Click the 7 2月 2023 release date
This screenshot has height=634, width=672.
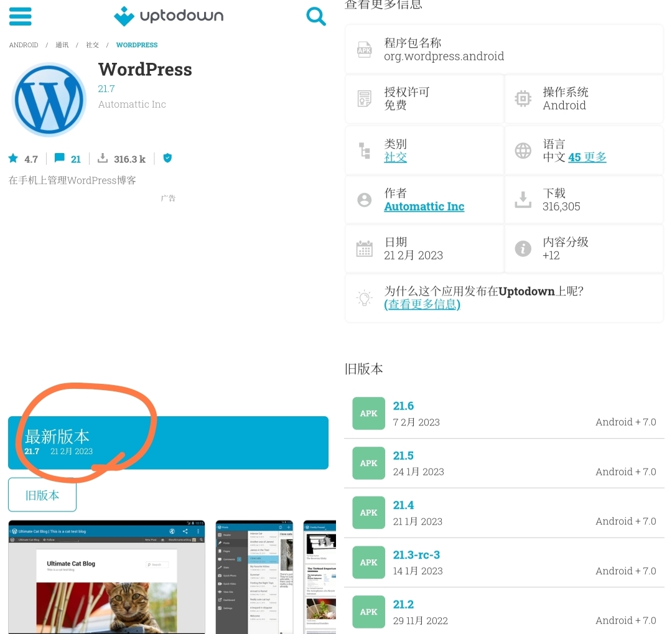click(x=416, y=422)
